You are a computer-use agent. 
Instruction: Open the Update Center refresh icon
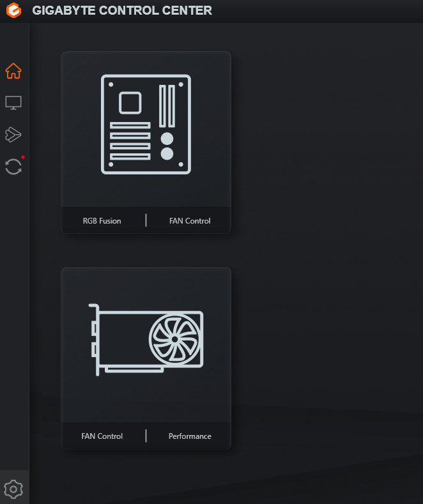pos(13,167)
